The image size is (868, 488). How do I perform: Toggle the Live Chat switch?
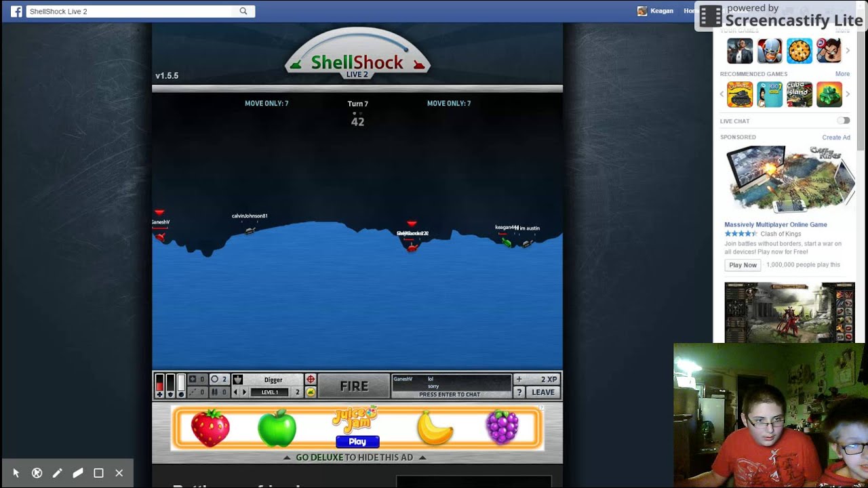click(x=843, y=121)
